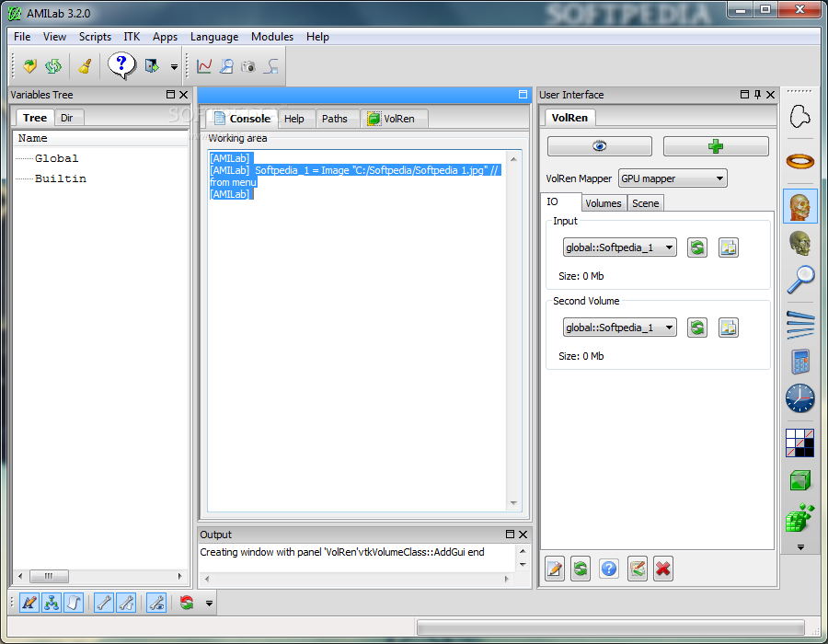Click the load/open shield icon in toolbar

[29, 66]
